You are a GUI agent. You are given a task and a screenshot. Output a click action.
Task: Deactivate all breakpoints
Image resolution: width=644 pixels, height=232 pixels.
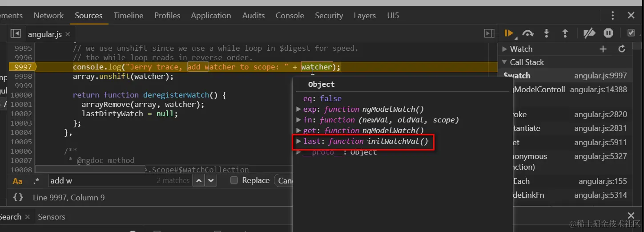pos(589,33)
